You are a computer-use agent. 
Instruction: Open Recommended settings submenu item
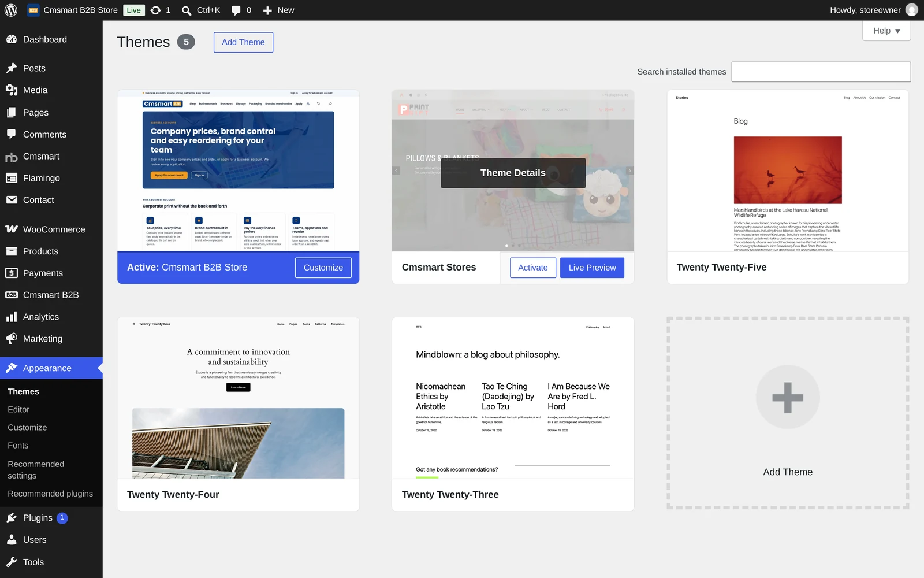pyautogui.click(x=36, y=470)
